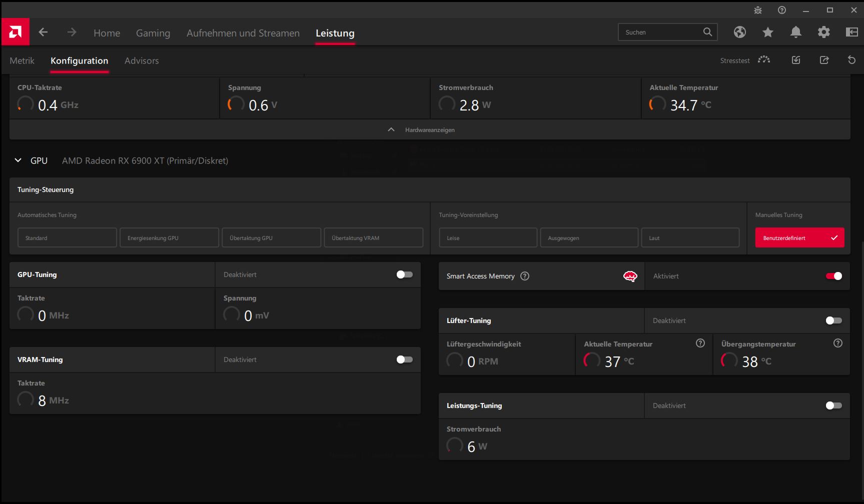Select Übertaktung VRAM option
Viewport: 864px width, 504px height.
tap(374, 237)
